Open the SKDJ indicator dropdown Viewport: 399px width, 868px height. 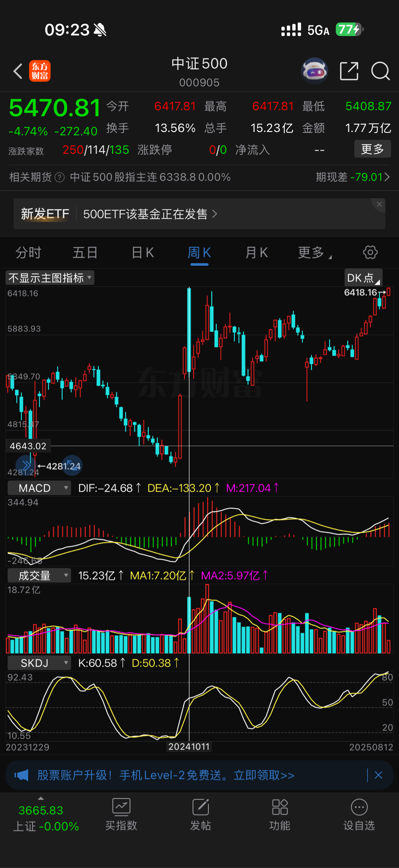tap(39, 663)
